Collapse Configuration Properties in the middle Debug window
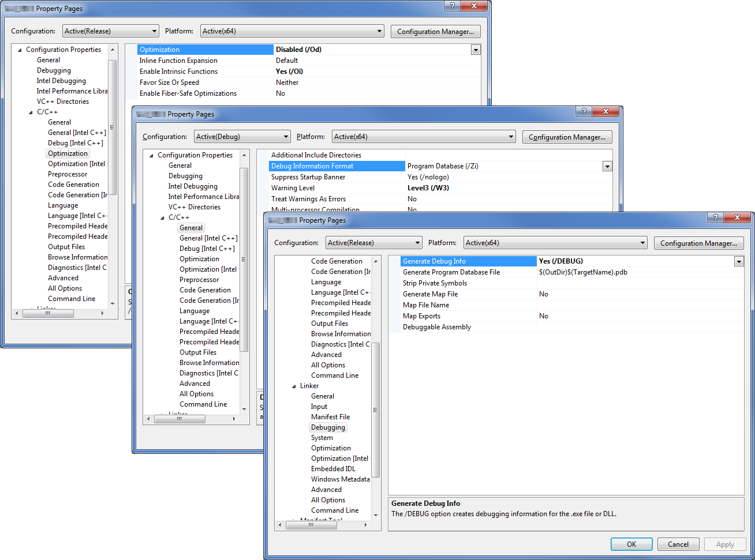Screen dimensions: 755x560 [x=152, y=155]
